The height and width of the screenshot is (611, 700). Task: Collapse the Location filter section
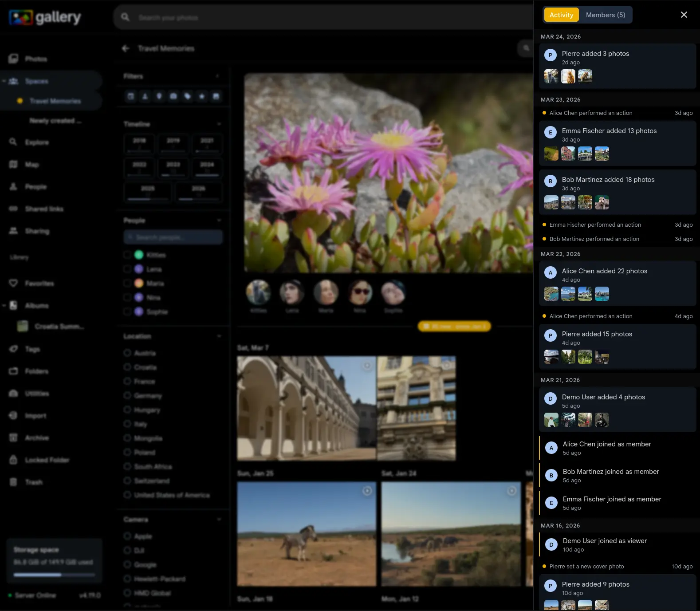click(x=219, y=336)
